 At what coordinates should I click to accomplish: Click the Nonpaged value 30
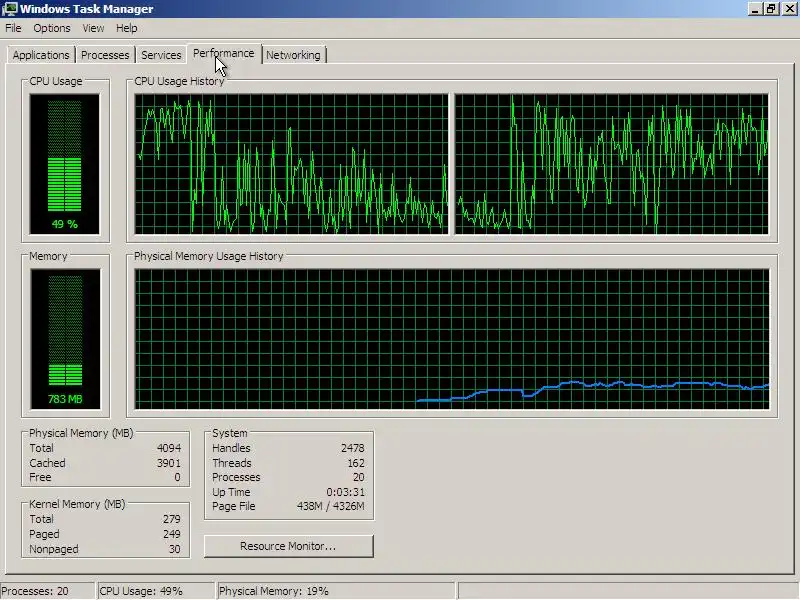pos(174,549)
